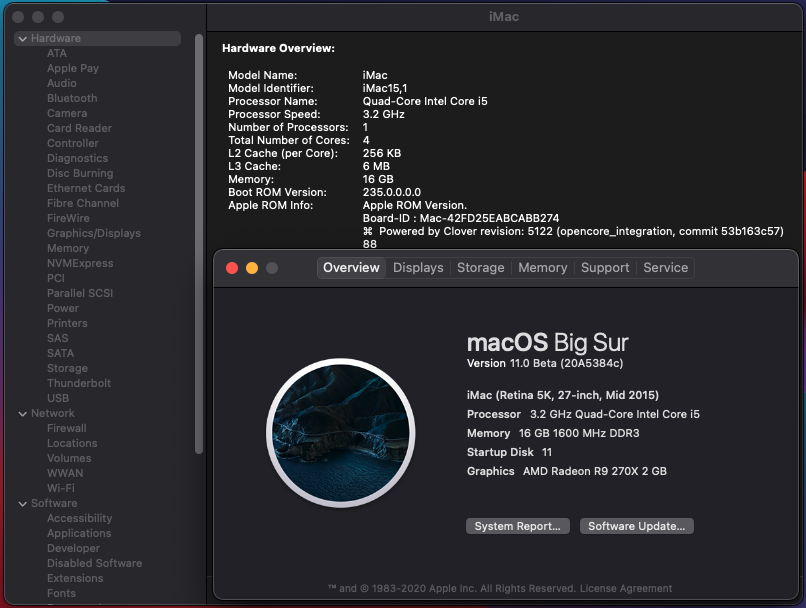Screen dimensions: 806x608
Task: Collapse the Network section chevron
Action: (23, 414)
